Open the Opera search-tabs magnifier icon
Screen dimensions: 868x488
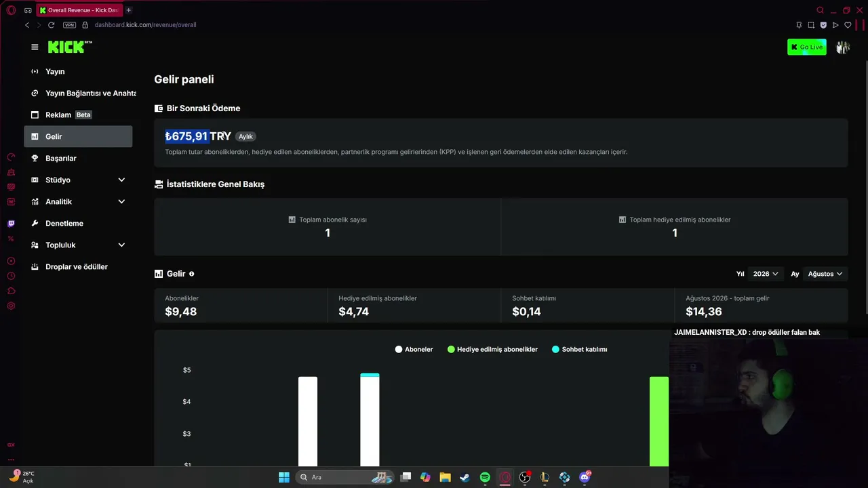click(x=821, y=10)
